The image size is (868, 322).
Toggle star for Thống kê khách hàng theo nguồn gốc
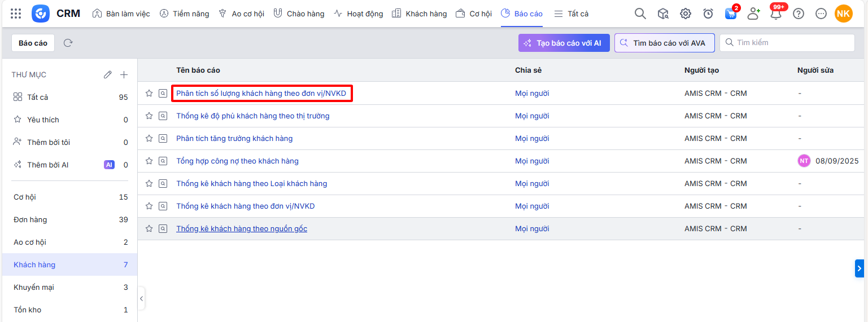[149, 228]
